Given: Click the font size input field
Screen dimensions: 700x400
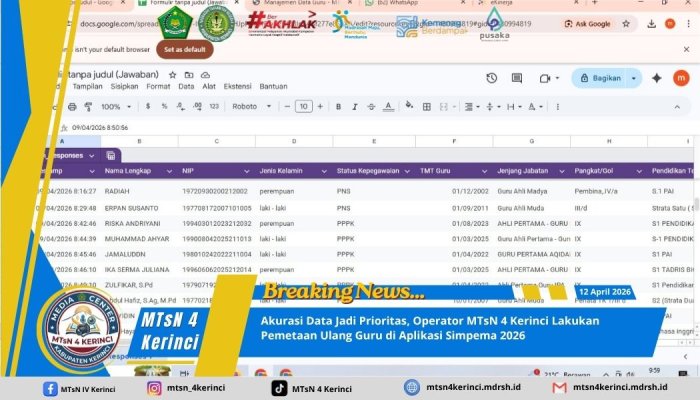Looking at the screenshot, I should pos(304,107).
